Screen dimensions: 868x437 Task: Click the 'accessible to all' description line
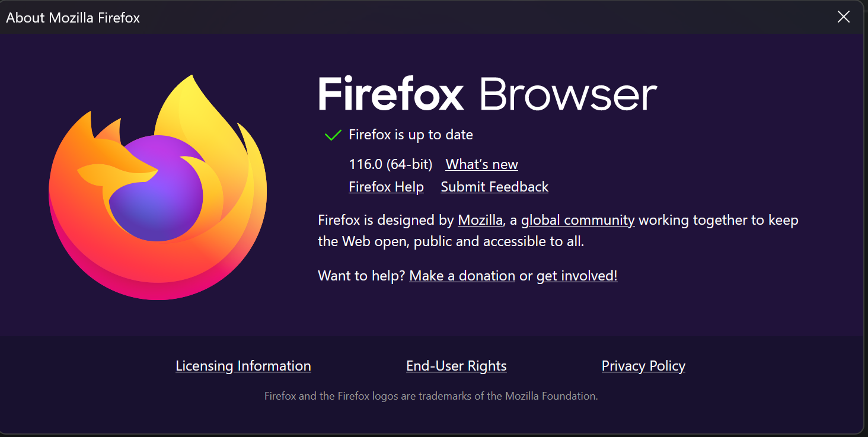click(x=451, y=241)
